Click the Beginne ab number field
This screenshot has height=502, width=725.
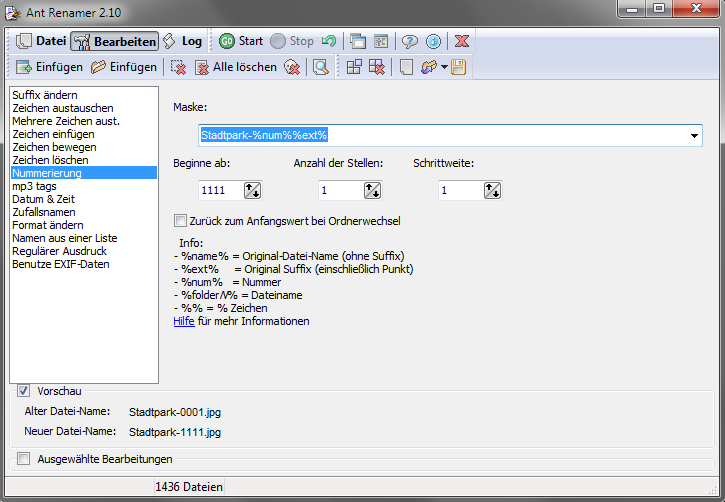pyautogui.click(x=221, y=190)
